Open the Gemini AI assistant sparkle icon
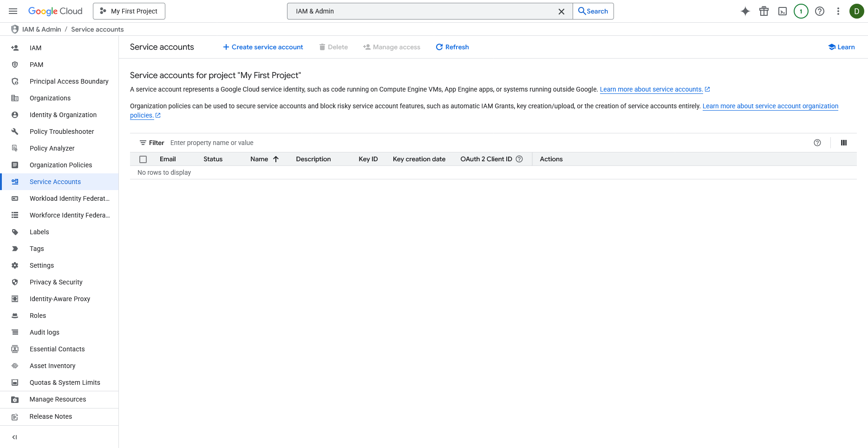 (x=745, y=11)
